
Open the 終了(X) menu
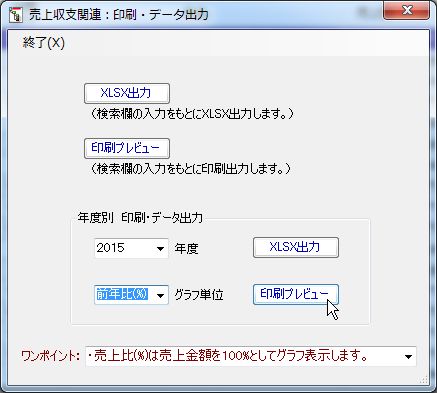44,43
